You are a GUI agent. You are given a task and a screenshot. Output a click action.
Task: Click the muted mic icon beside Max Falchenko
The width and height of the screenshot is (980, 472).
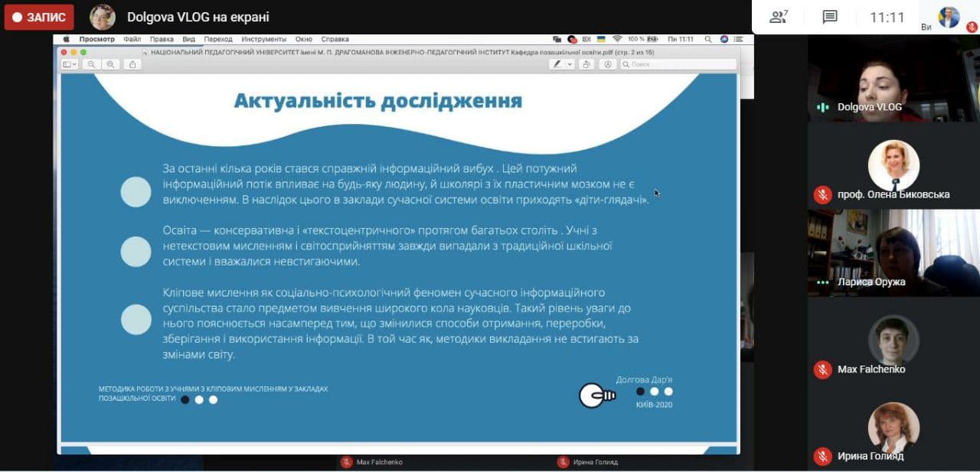pyautogui.click(x=823, y=369)
